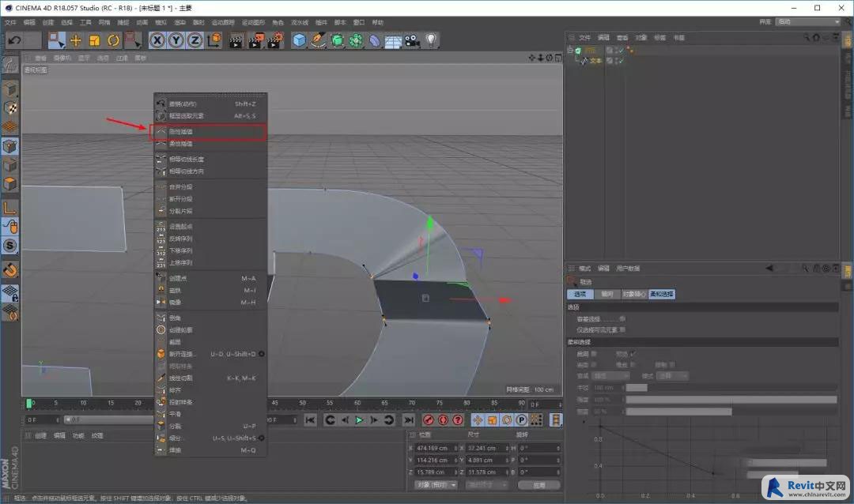854x504 pixels.
Task: Click the light bulb object icon
Action: click(431, 40)
